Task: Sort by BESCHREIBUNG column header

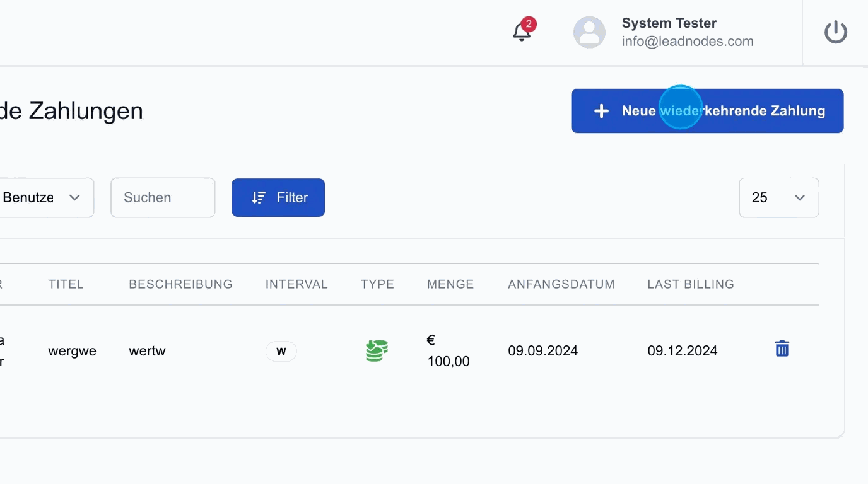Action: (x=181, y=284)
